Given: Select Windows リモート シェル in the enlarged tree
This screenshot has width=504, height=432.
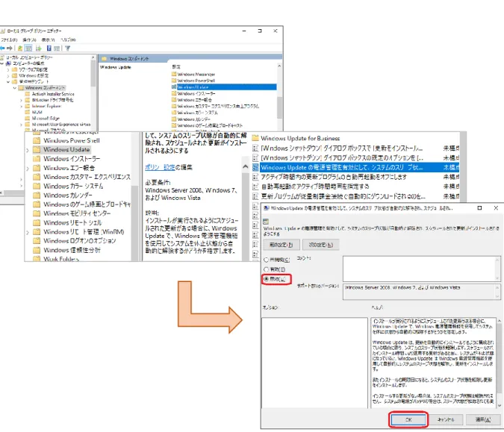Looking at the screenshot, I should click(72, 223).
